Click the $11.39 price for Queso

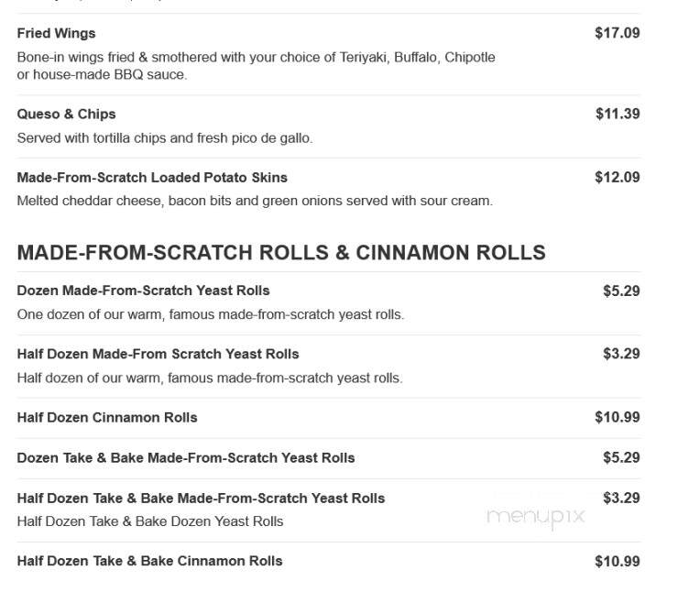tap(618, 114)
